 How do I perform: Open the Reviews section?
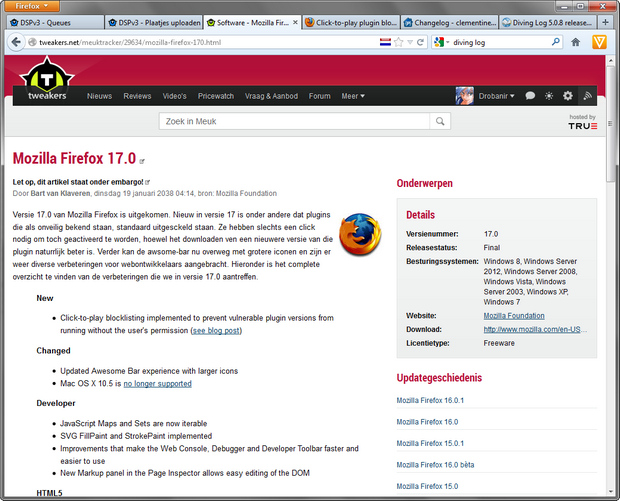pyautogui.click(x=137, y=96)
